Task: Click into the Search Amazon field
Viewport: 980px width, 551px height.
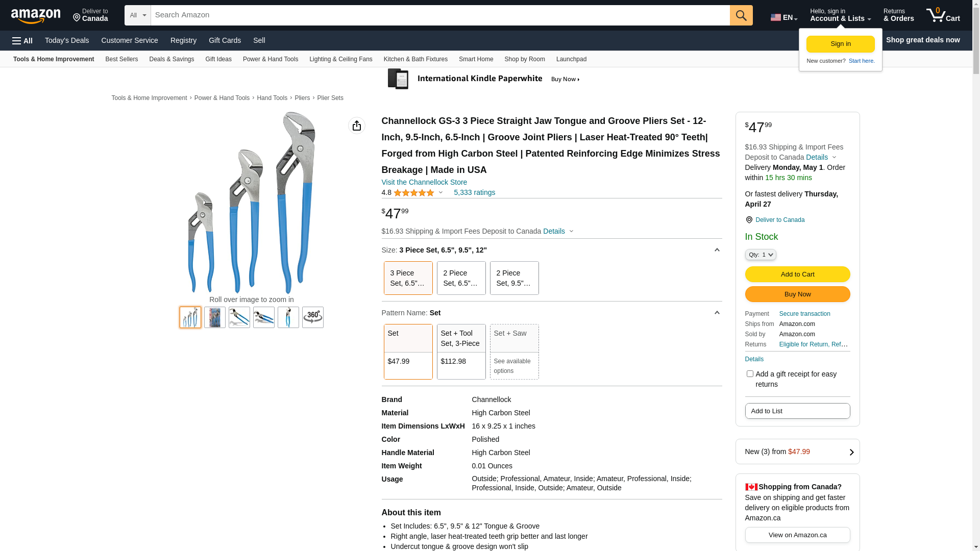Action: (440, 15)
